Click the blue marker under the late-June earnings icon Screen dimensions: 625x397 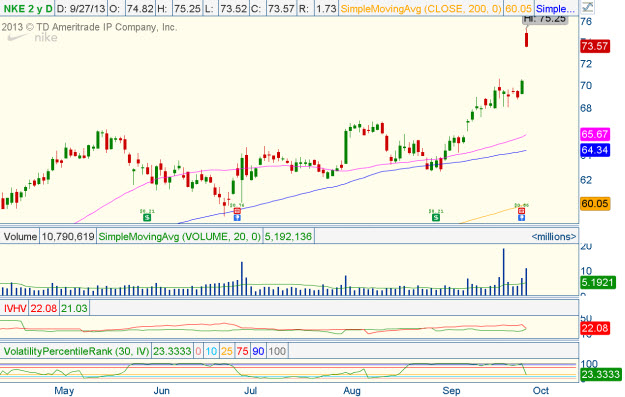point(237,218)
